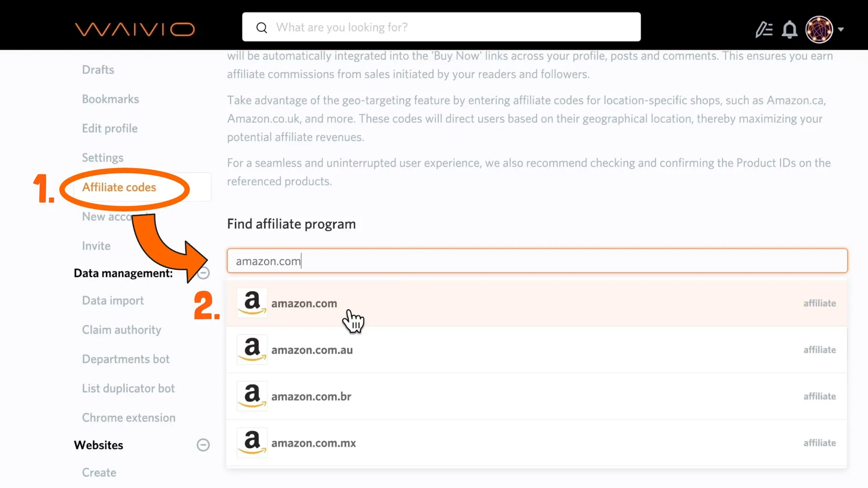Click affiliate label in amazon.com.br row
Viewport: 868px width, 488px height.
820,396
